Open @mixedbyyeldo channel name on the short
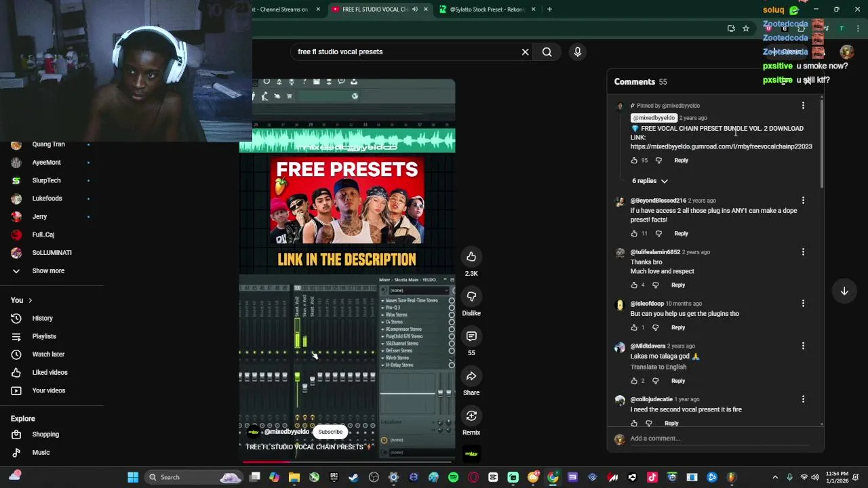The image size is (868, 488). point(286,432)
